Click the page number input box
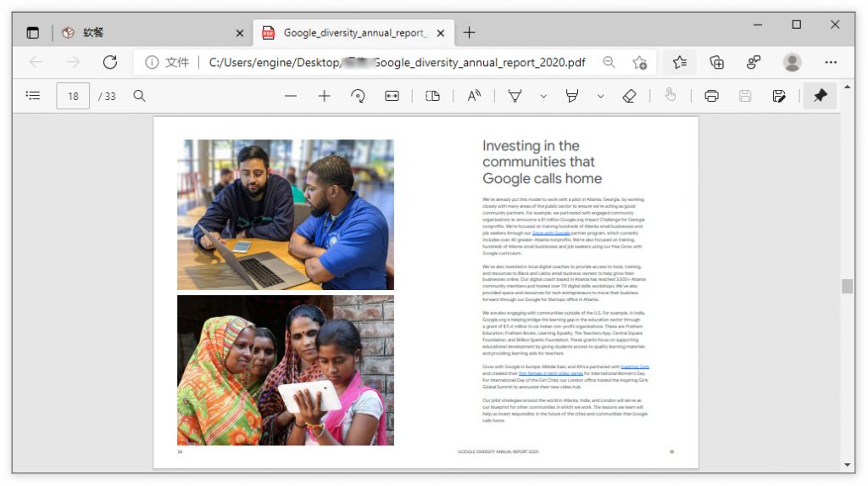 pos(73,96)
